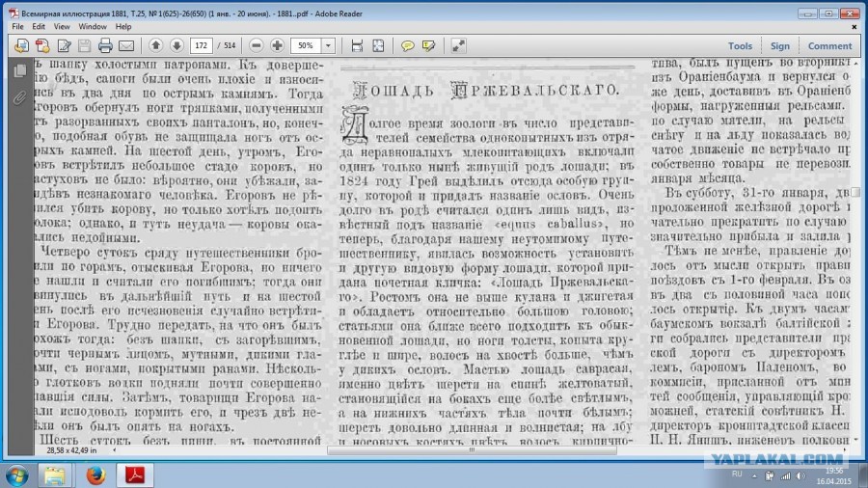This screenshot has width=868, height=488.
Task: Open the Sign pane
Action: tap(779, 46)
